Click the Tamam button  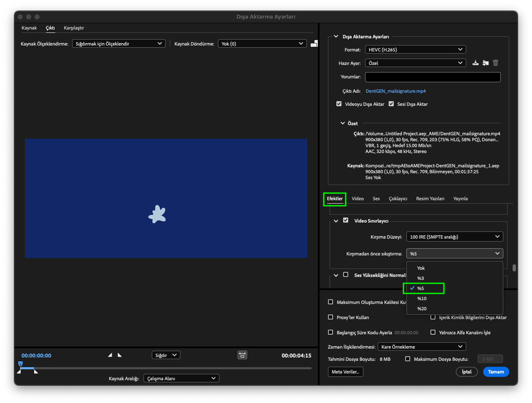[x=496, y=371]
